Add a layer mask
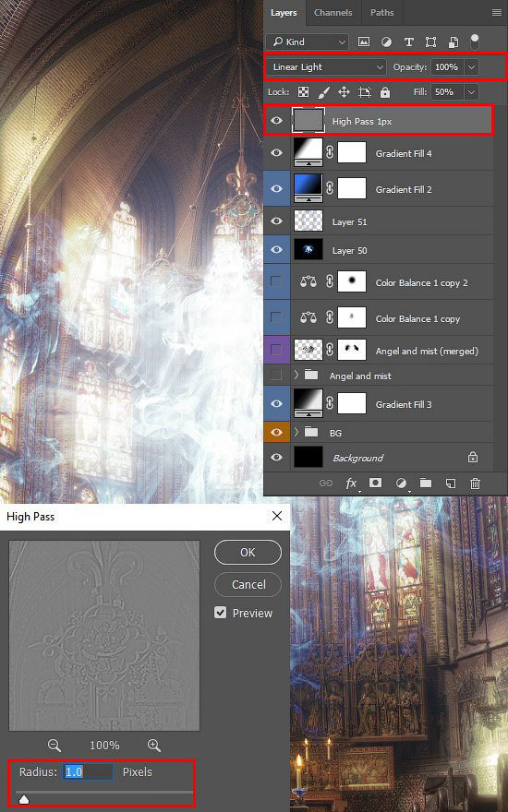The width and height of the screenshot is (508, 812). click(x=375, y=483)
